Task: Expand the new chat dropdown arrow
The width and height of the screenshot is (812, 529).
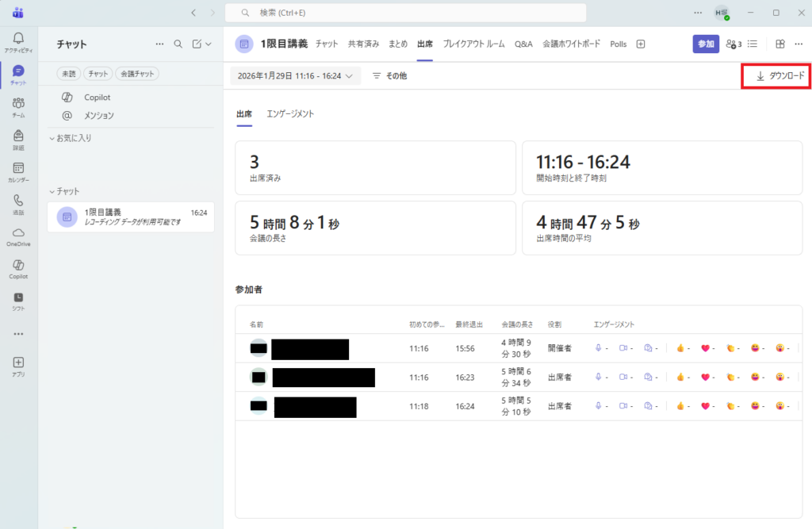Action: point(209,44)
